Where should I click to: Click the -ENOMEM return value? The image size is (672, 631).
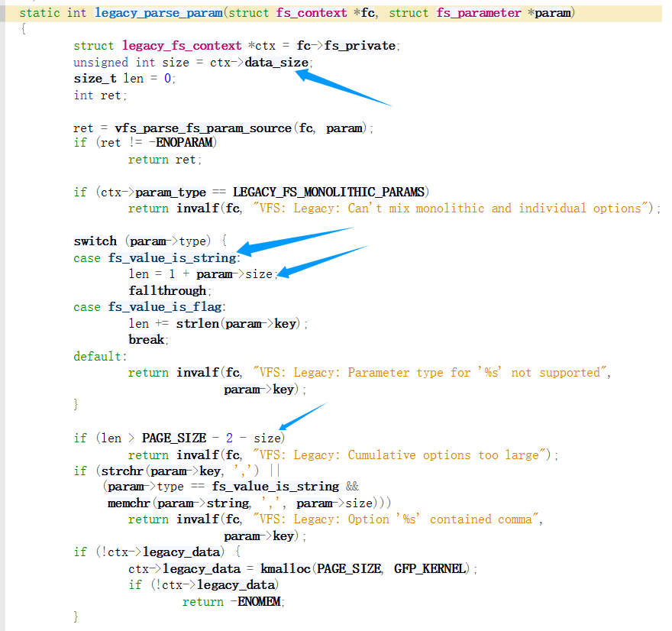[256, 602]
